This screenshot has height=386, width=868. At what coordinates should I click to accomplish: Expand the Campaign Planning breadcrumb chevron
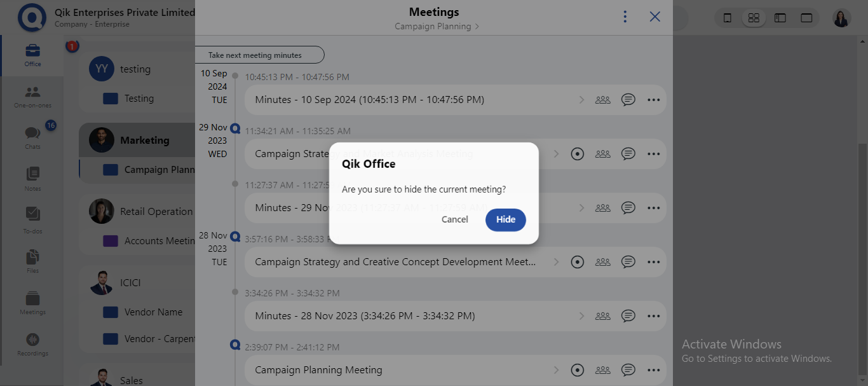477,27
